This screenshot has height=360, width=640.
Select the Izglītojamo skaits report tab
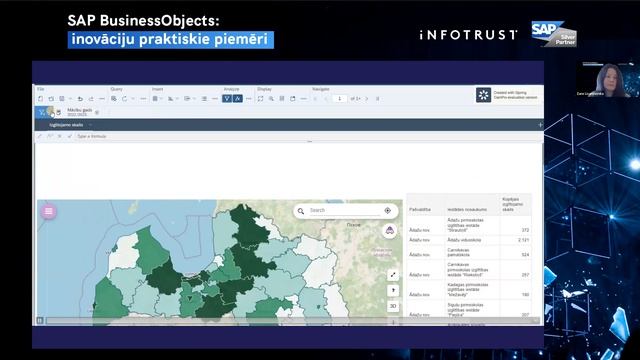[66, 125]
